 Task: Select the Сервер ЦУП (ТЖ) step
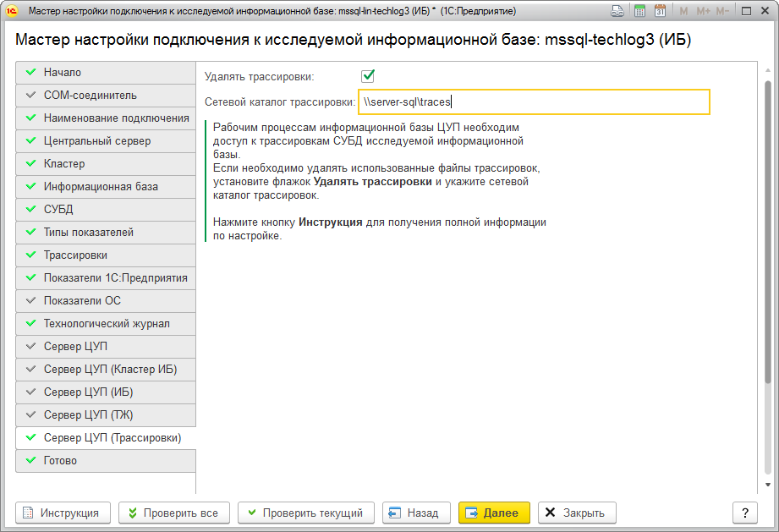click(x=106, y=415)
